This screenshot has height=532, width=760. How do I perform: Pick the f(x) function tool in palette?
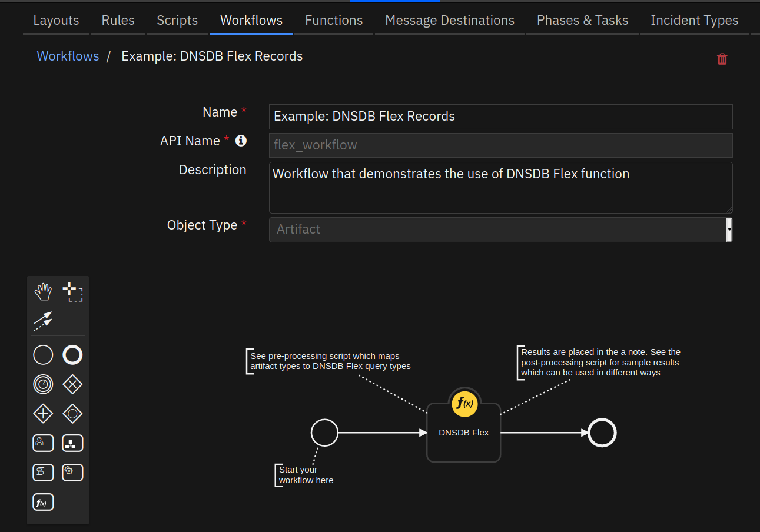pos(43,502)
